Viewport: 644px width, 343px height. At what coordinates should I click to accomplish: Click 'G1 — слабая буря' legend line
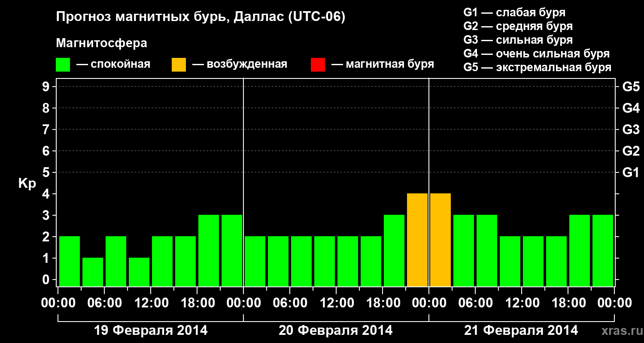pos(514,12)
